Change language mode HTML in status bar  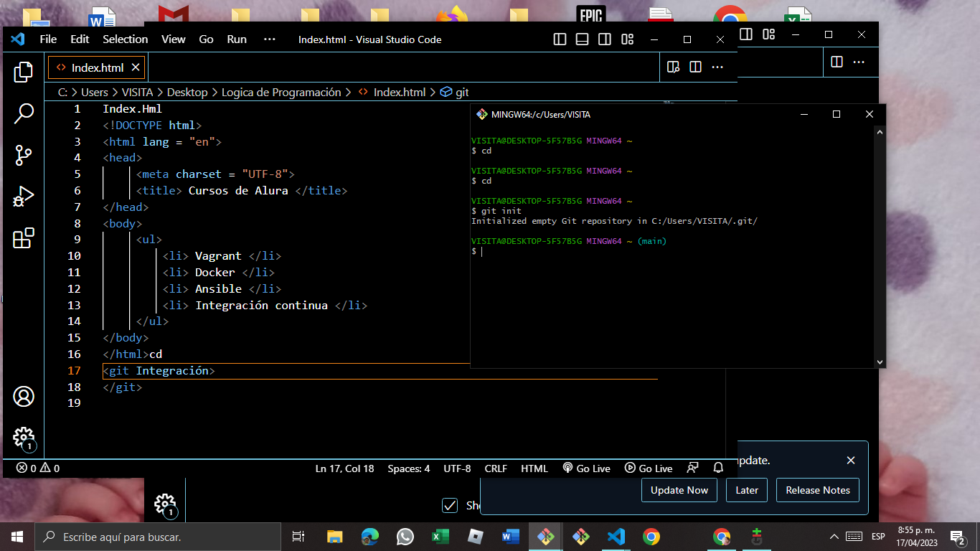[534, 468]
